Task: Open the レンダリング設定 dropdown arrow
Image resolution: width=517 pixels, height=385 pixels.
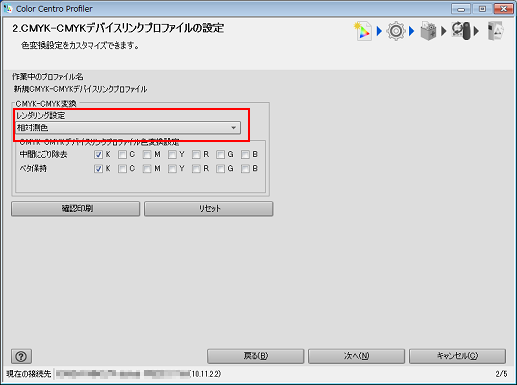Action: (x=234, y=128)
